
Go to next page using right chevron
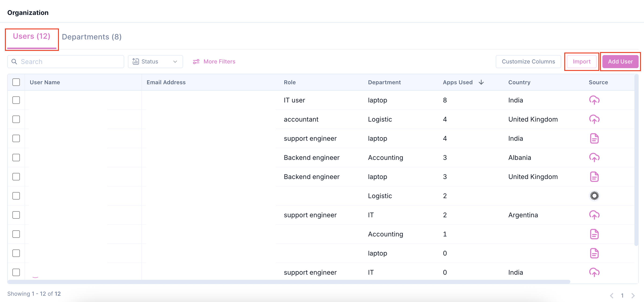pos(633,295)
